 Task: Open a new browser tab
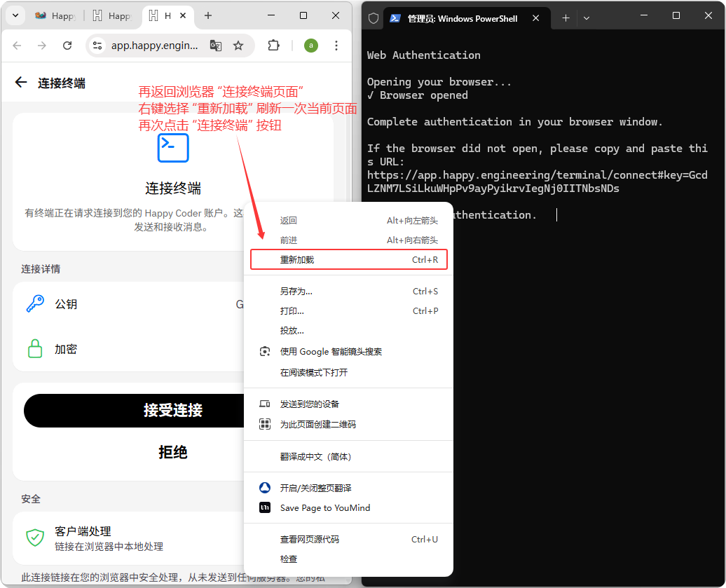(208, 15)
